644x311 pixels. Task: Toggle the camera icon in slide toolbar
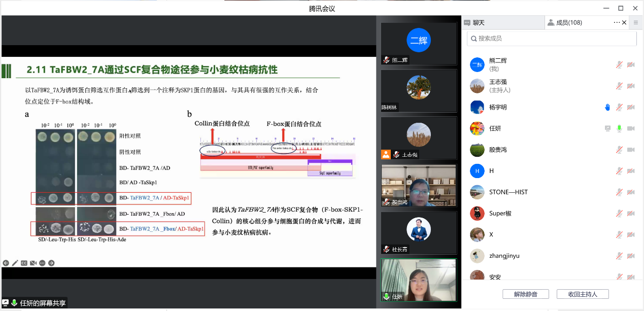click(x=33, y=263)
